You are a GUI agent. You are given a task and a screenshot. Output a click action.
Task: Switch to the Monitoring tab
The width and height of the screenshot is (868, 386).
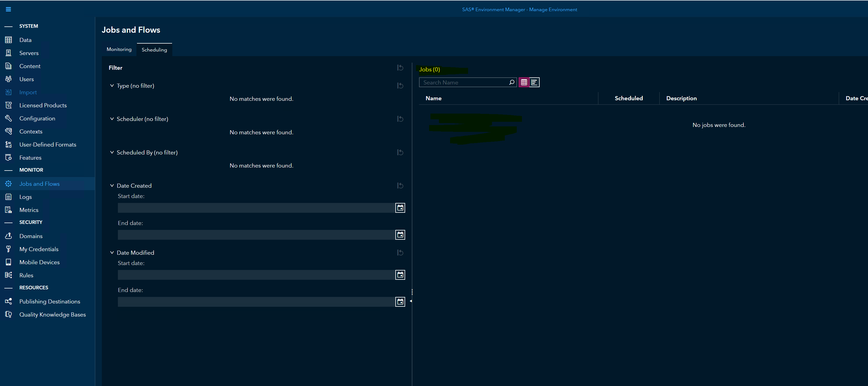[x=119, y=49]
